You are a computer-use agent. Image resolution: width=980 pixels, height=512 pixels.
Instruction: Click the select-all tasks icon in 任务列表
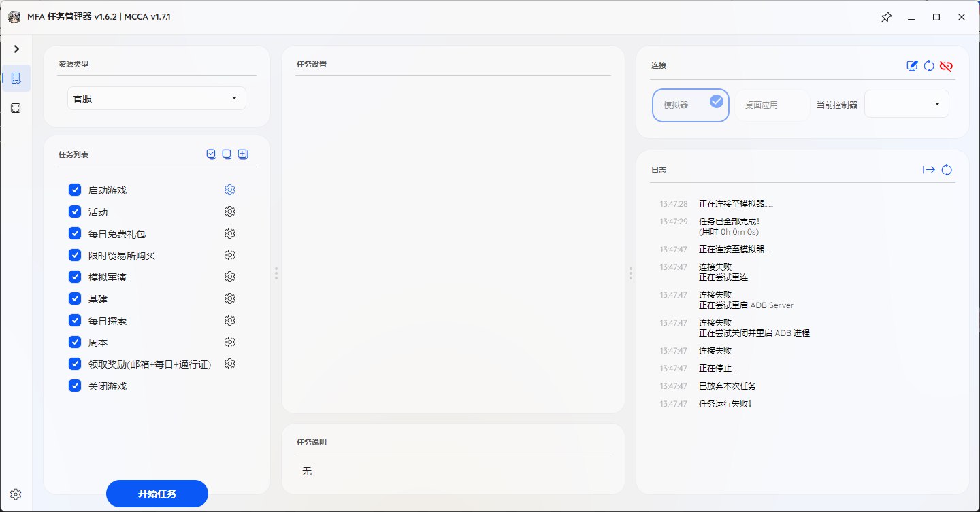(211, 154)
